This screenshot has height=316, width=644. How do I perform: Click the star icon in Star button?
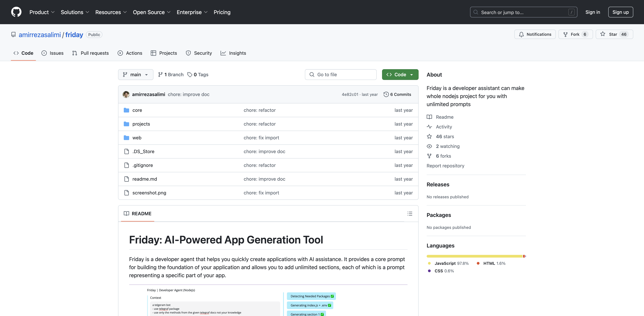click(603, 34)
